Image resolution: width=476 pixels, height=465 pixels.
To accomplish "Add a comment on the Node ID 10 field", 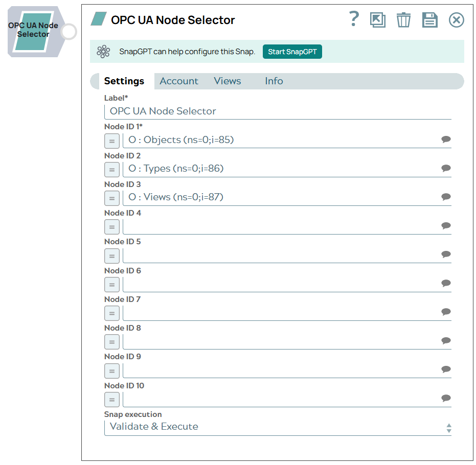I will point(445,398).
